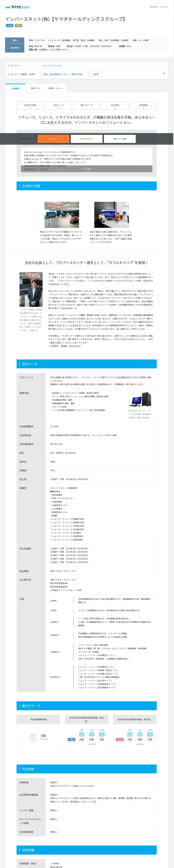174x868 pixels.
Task: Click the 働き方データ section header
Action: pyautogui.click(x=86, y=706)
